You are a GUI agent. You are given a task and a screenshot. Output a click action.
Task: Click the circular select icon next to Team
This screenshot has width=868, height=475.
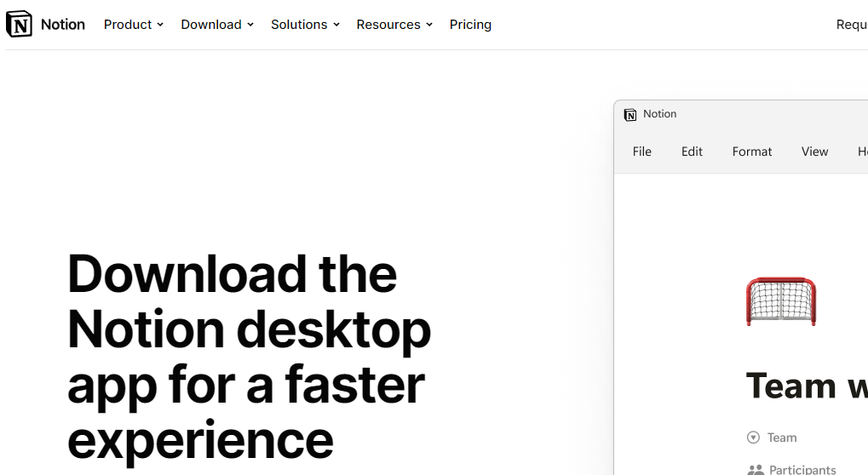[753, 438]
